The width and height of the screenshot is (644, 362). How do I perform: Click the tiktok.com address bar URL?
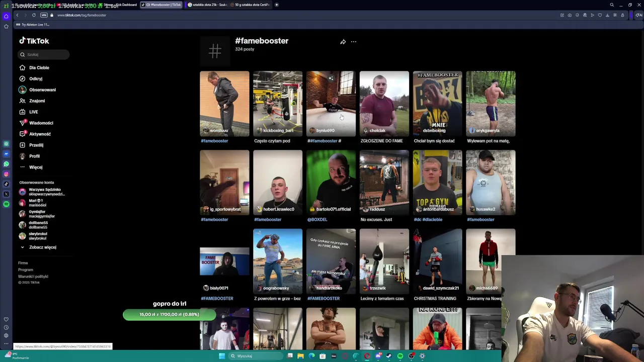[x=82, y=15]
